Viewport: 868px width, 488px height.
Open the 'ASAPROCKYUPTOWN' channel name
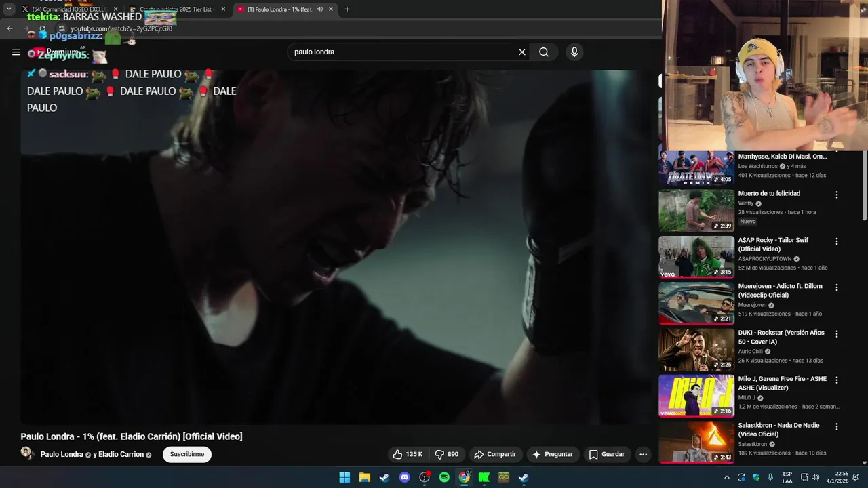[765, 259]
